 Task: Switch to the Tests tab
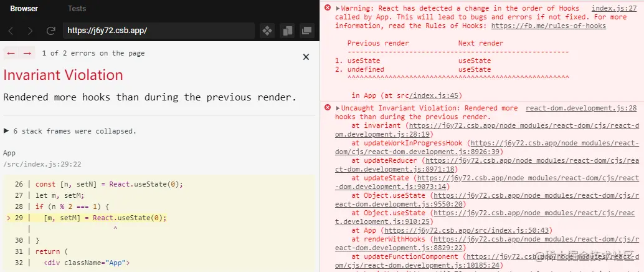tap(77, 8)
